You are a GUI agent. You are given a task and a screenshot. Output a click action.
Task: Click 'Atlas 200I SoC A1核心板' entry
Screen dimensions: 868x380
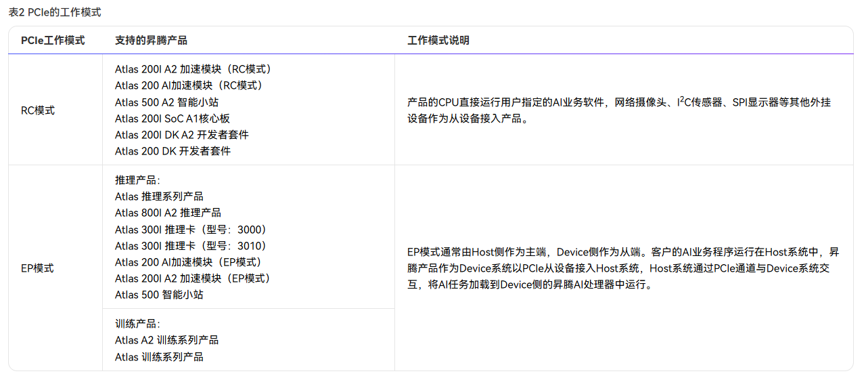(x=173, y=119)
